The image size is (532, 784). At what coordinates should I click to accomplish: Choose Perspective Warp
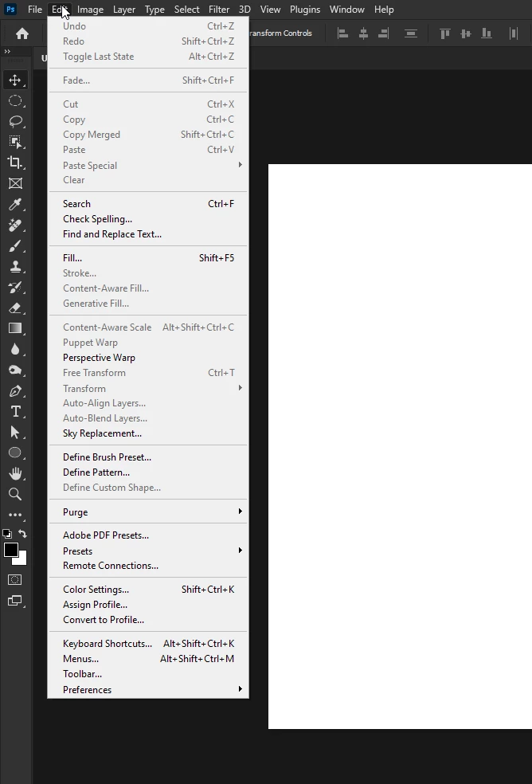point(148,358)
